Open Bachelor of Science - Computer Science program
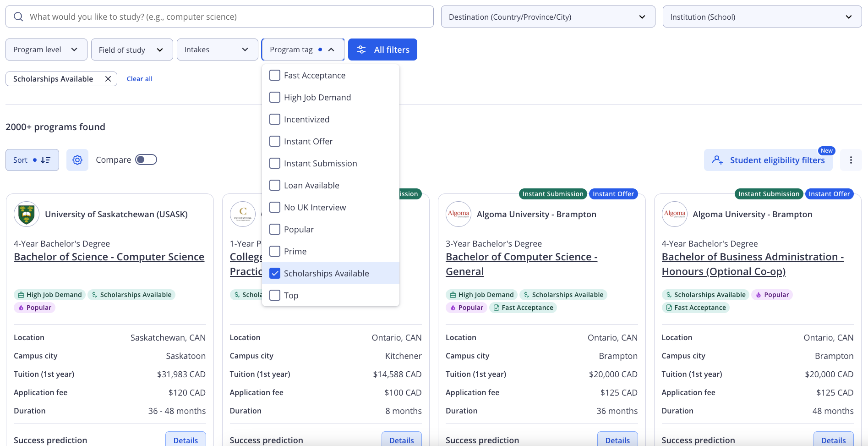The width and height of the screenshot is (868, 446). click(109, 257)
